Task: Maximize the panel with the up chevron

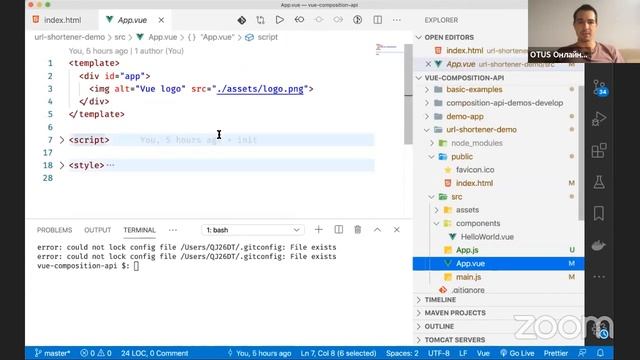Action: point(378,230)
